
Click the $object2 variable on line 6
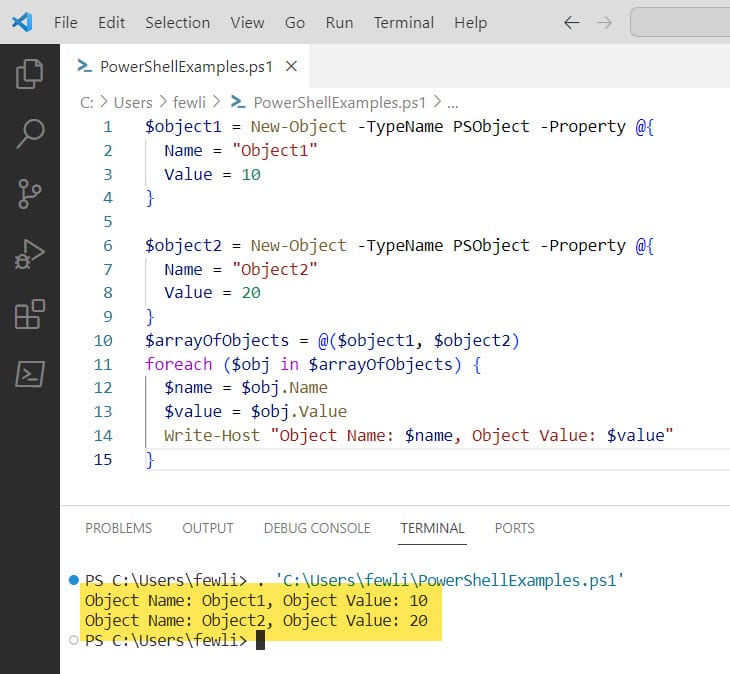click(x=183, y=245)
